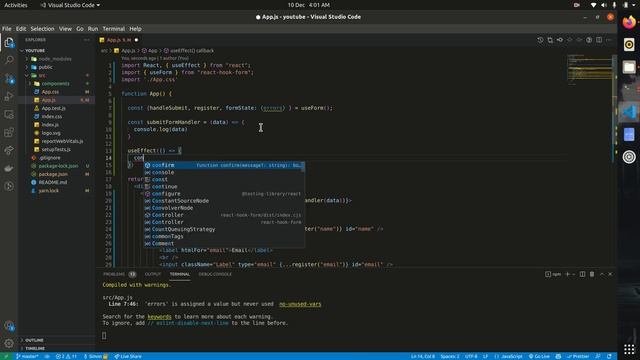Open the Accounts icon in the activity bar
Screen dimensions: 640x360
point(9,326)
